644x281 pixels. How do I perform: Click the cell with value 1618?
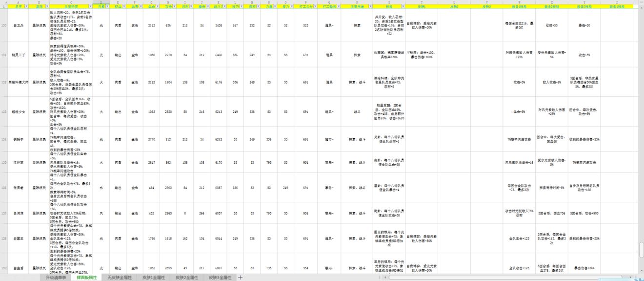click(168, 238)
